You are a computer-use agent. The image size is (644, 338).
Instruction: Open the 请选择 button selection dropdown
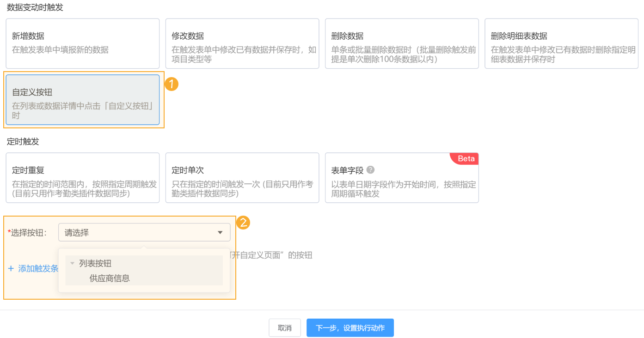[x=144, y=232]
